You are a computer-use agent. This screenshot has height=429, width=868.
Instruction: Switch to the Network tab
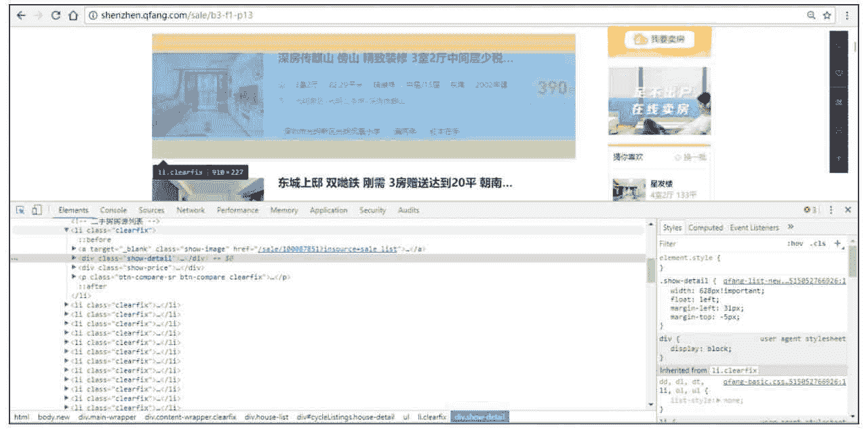(190, 210)
